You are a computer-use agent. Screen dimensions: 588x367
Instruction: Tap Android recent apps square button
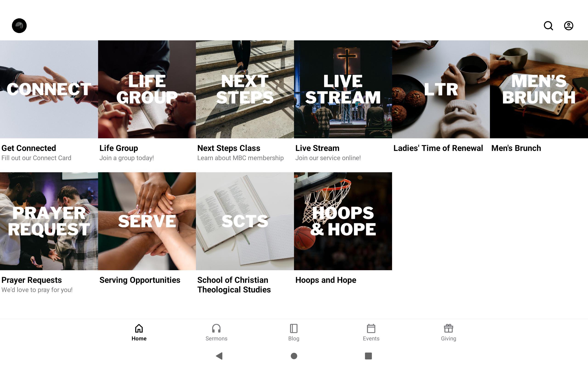368,356
